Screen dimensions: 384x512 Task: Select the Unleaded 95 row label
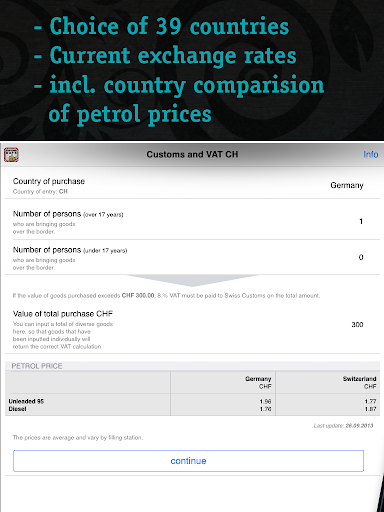26,401
